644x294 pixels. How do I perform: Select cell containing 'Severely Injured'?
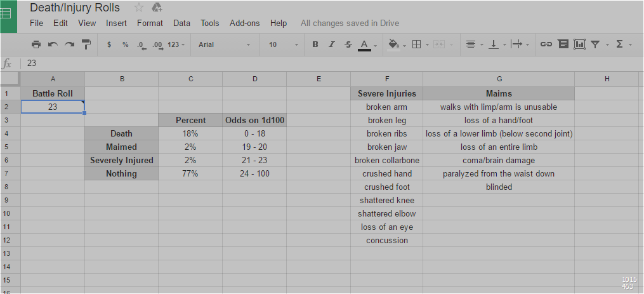(x=122, y=161)
